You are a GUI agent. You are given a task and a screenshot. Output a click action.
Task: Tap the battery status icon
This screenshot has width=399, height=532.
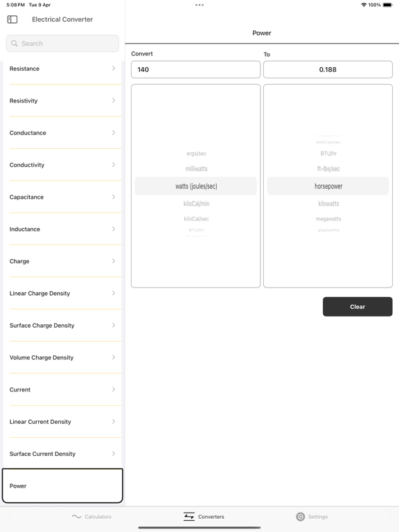pyautogui.click(x=387, y=5)
